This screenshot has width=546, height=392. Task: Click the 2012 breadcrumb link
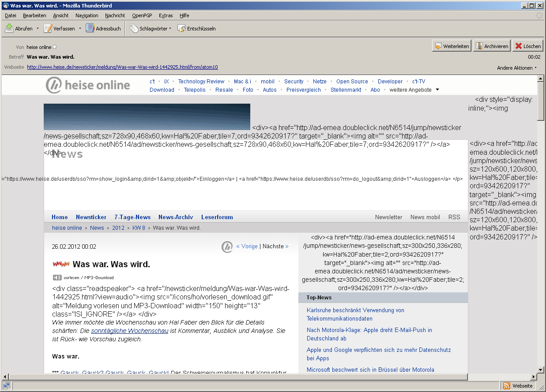click(118, 228)
